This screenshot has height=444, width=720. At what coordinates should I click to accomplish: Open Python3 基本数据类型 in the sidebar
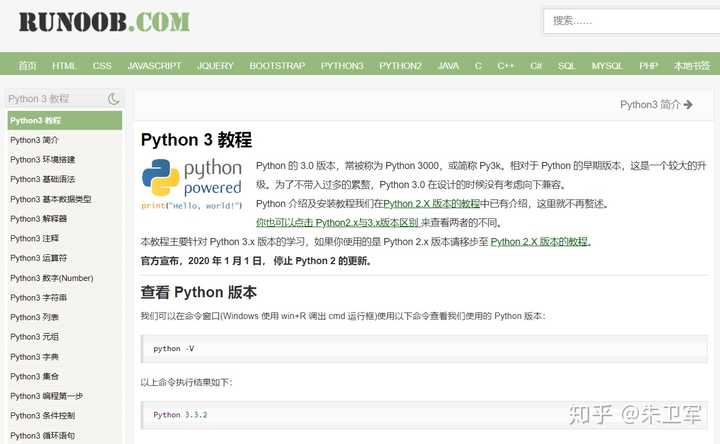point(51,199)
